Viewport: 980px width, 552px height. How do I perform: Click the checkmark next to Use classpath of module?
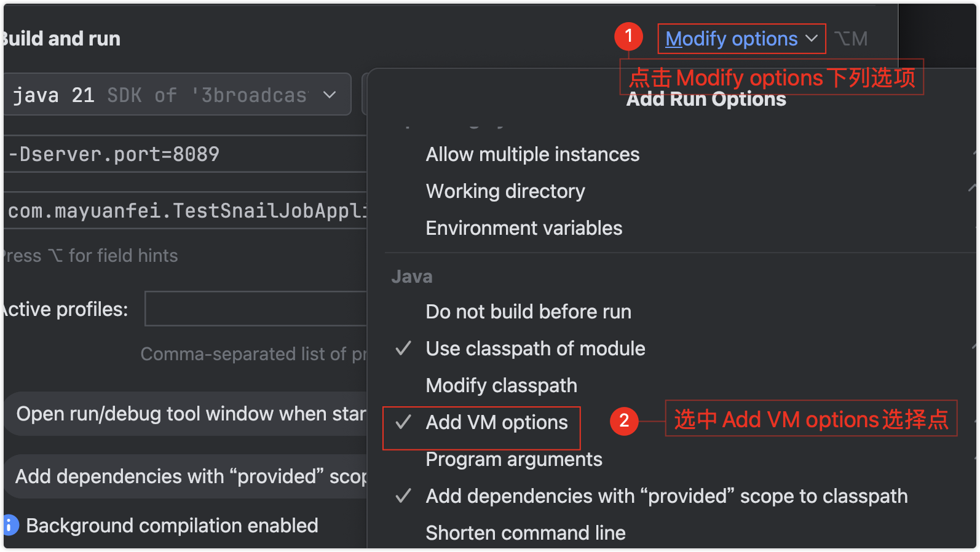403,349
